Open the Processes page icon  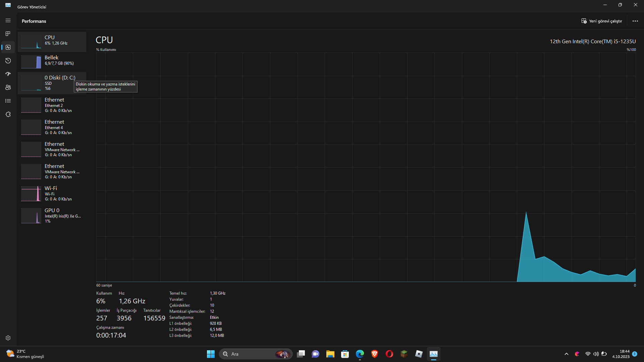click(8, 34)
